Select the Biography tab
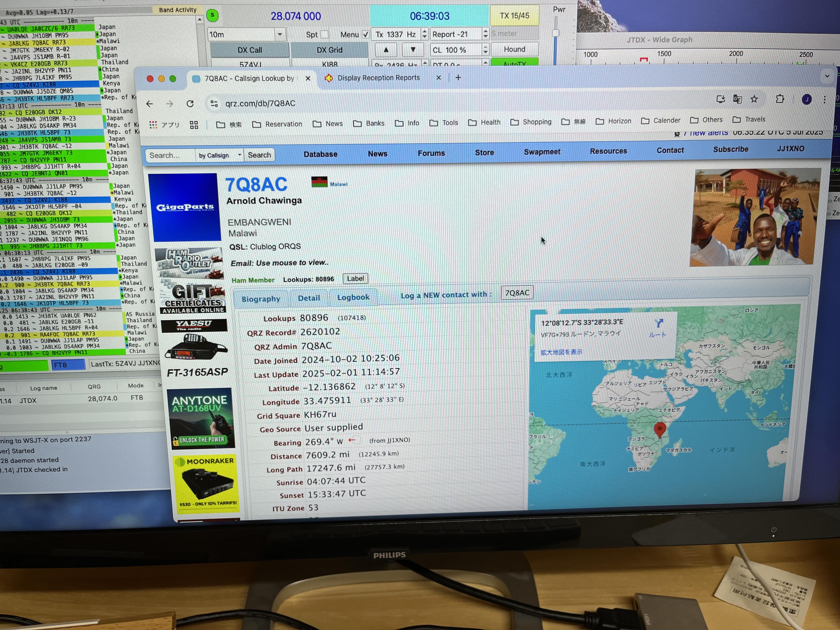Image resolution: width=840 pixels, height=630 pixels. pyautogui.click(x=260, y=299)
